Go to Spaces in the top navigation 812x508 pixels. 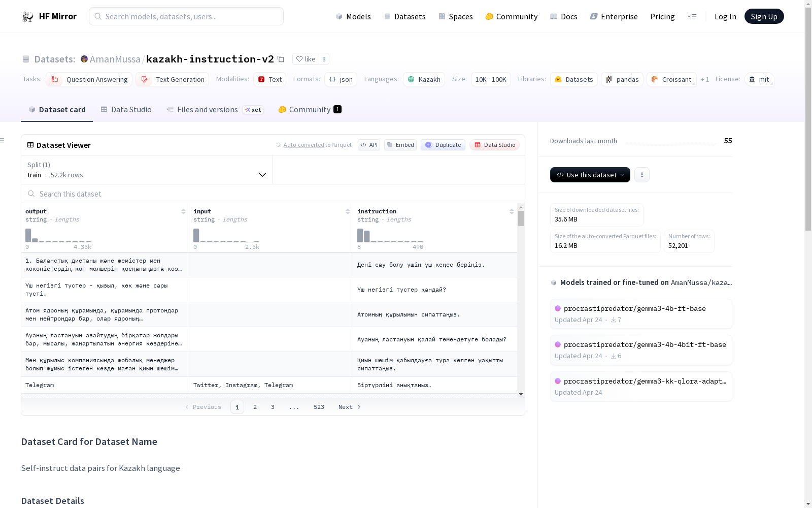pos(456,16)
